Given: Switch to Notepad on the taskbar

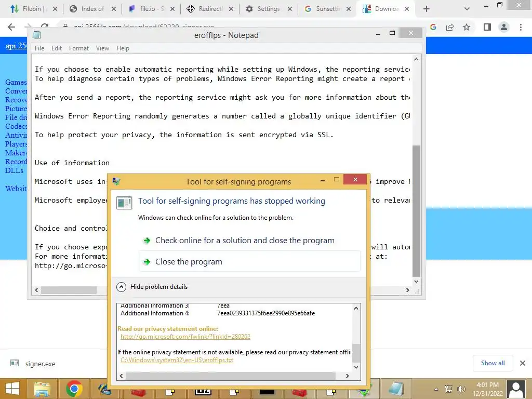Looking at the screenshot, I should pyautogui.click(x=396, y=389).
